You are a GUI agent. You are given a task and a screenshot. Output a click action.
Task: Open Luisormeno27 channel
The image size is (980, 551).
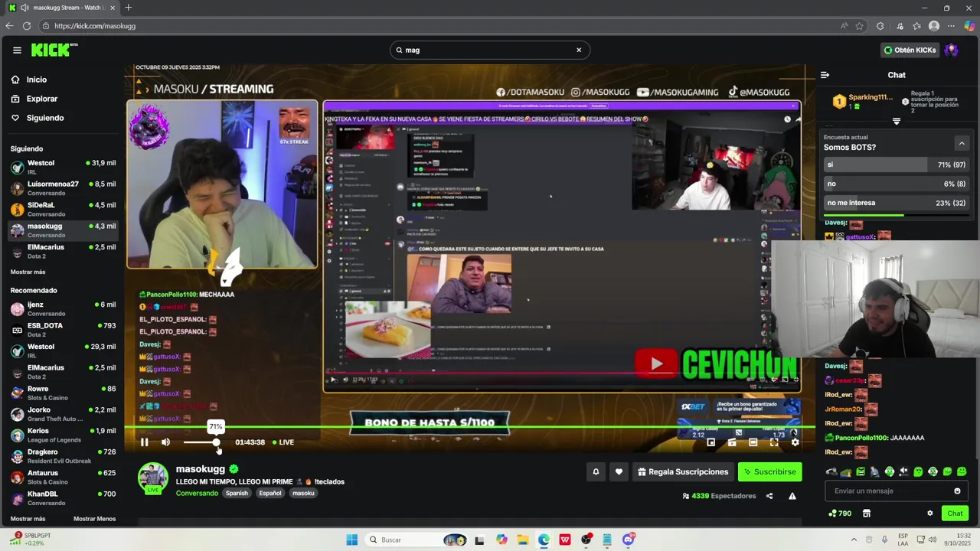[x=63, y=188]
